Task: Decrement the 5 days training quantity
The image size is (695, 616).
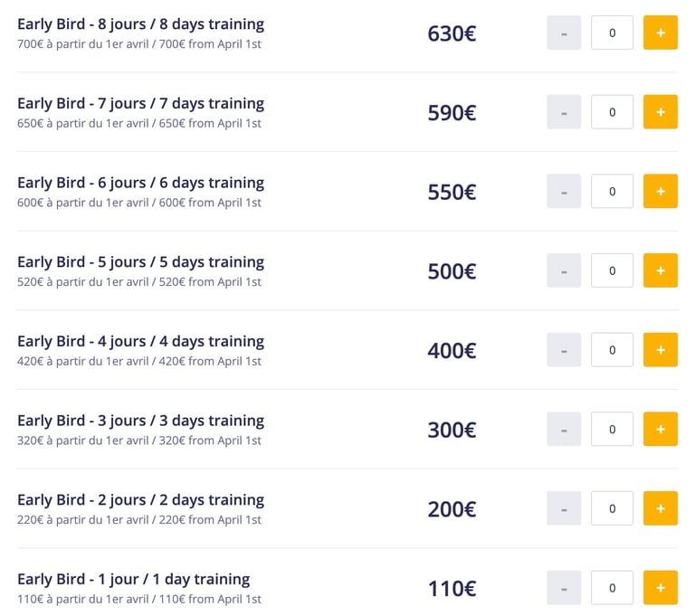Action: 564,270
